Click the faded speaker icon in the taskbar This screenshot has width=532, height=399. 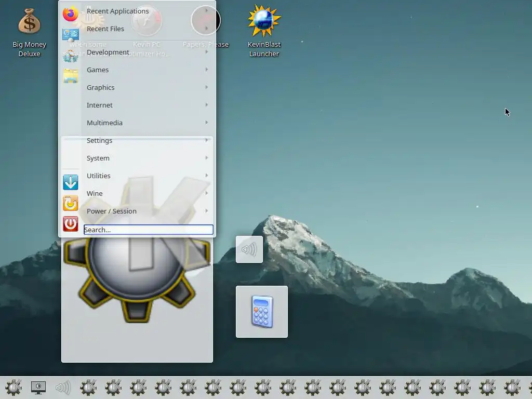tap(63, 388)
